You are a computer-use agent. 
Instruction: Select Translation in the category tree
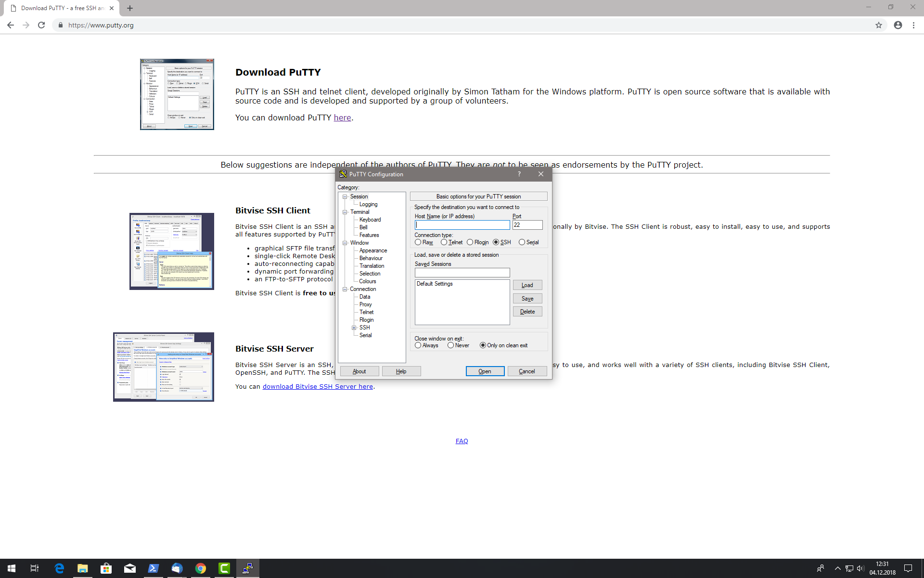pyautogui.click(x=372, y=266)
